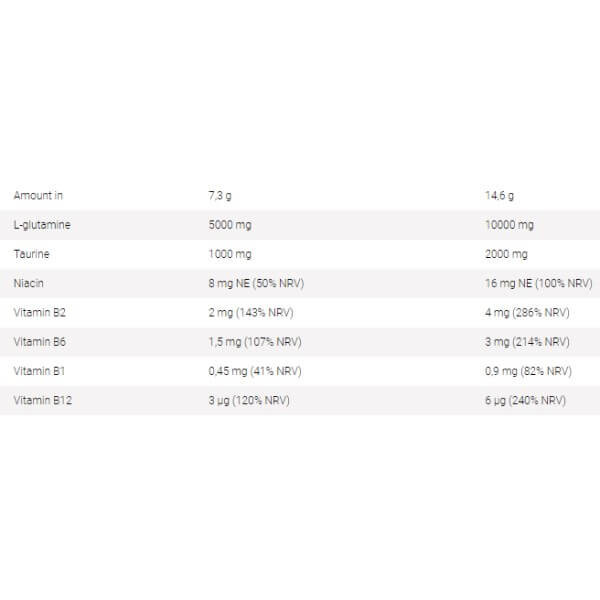Click the 10000 mg L-glutamine value
Screen dimensions: 600x600
point(510,224)
